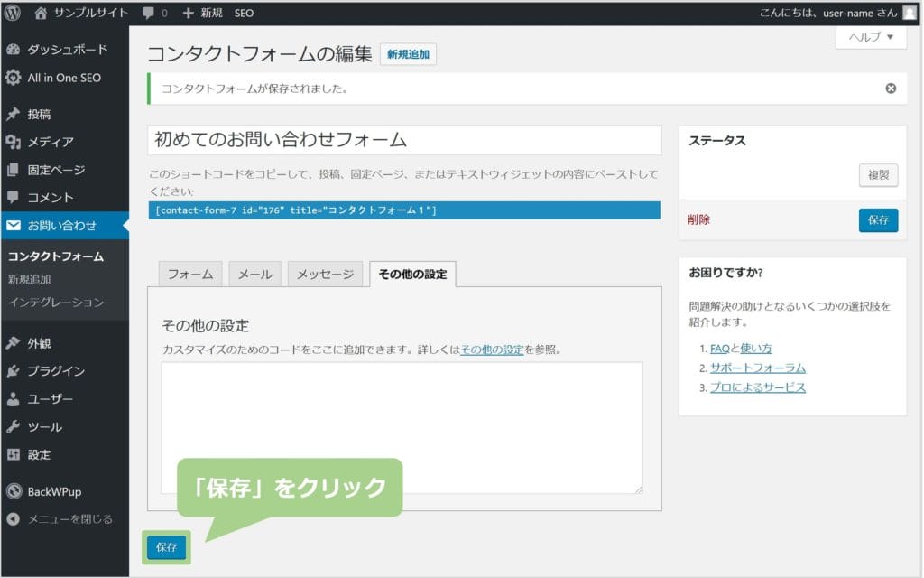The image size is (924, 578).
Task: Open the プロによるサービス link
Action: click(x=758, y=387)
